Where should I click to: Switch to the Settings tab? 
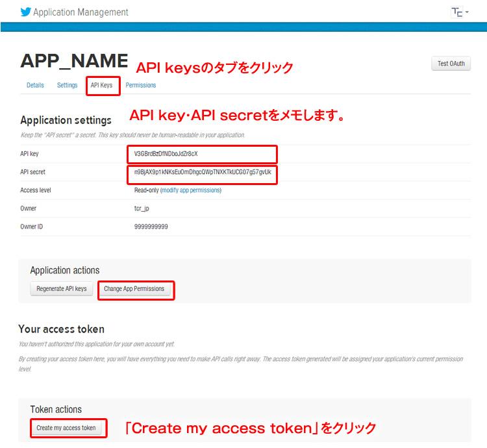click(67, 85)
